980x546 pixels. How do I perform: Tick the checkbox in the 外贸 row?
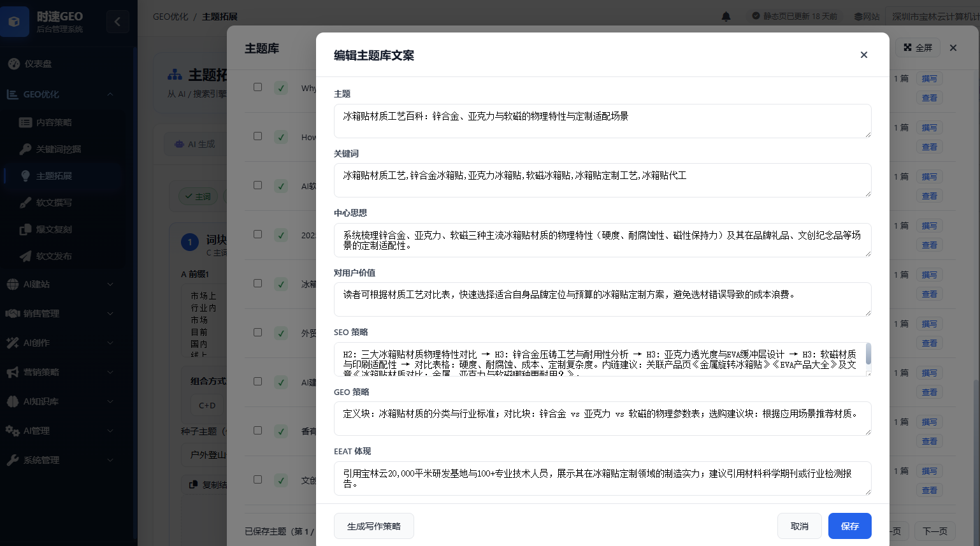257,332
